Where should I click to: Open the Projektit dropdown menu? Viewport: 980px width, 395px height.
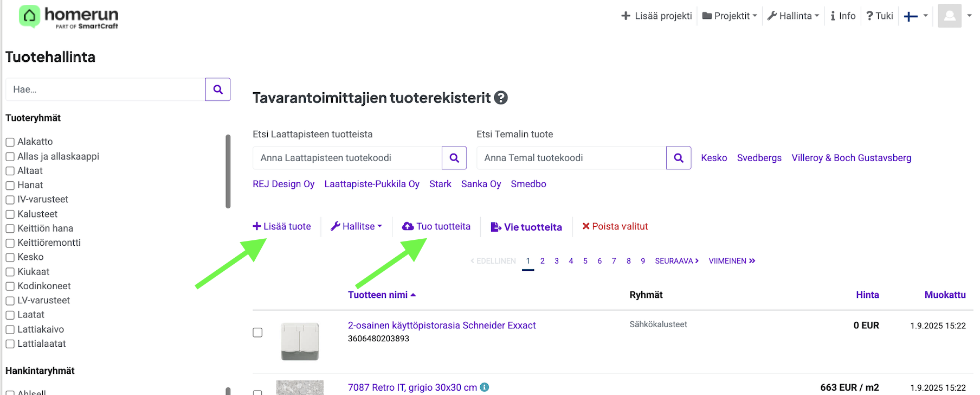[x=730, y=16]
